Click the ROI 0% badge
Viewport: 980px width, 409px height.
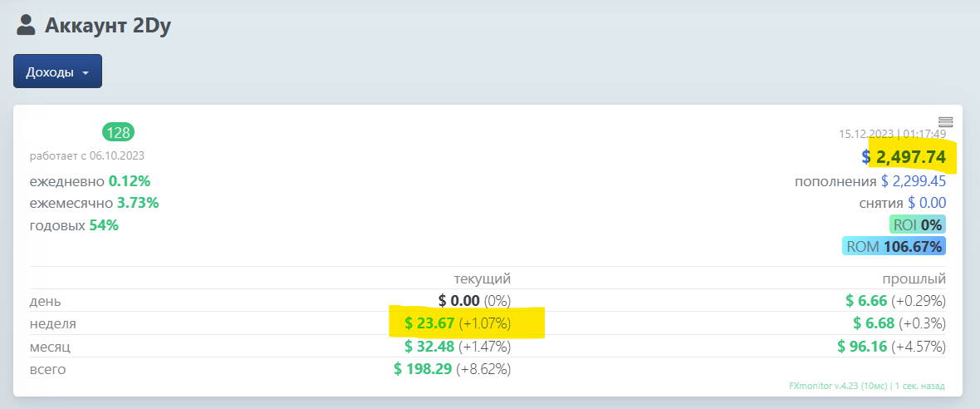[x=918, y=224]
